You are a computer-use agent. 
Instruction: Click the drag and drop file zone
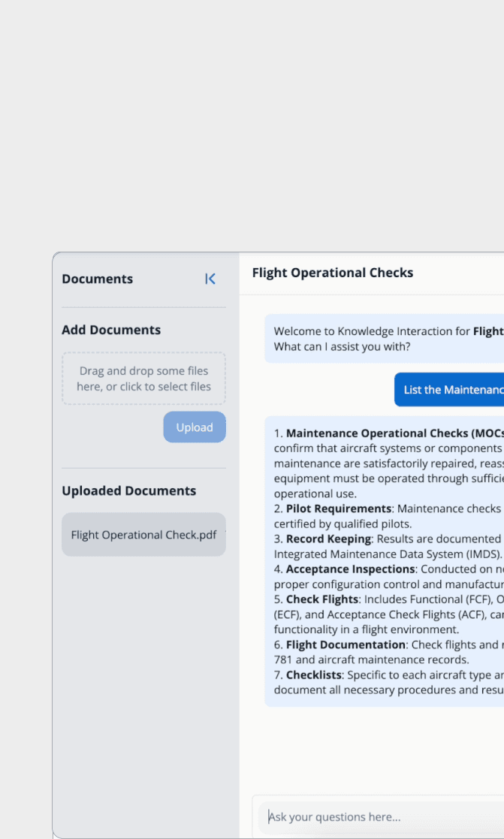(x=143, y=379)
